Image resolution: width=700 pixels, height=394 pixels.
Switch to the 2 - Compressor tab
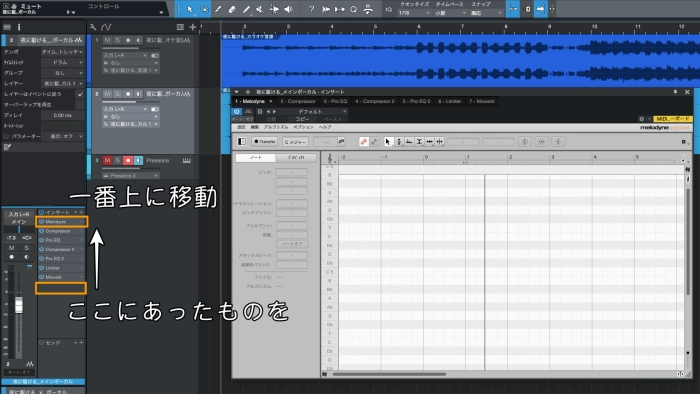click(298, 101)
